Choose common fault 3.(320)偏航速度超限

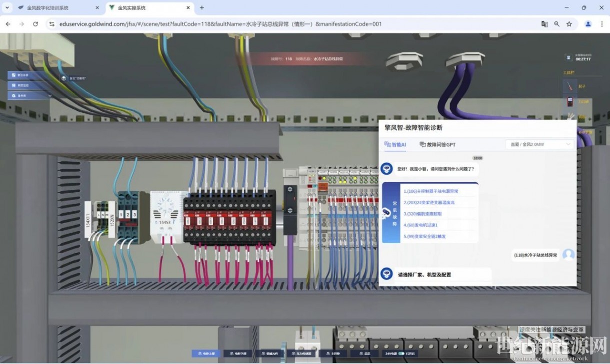pyautogui.click(x=422, y=214)
